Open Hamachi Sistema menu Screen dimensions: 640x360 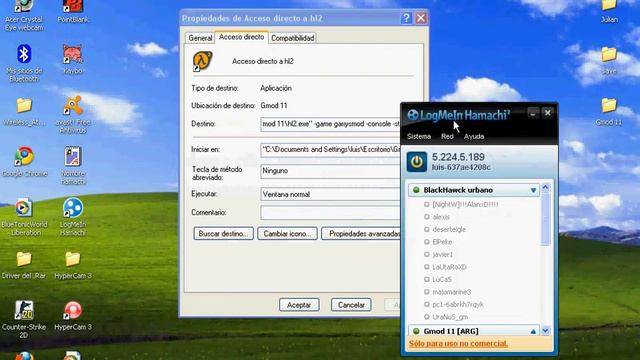tap(419, 136)
